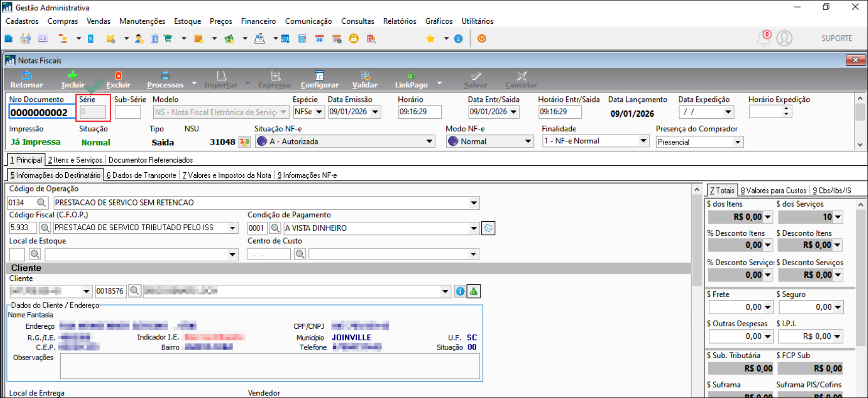Click the Observações text field
868x398 pixels.
[269, 366]
